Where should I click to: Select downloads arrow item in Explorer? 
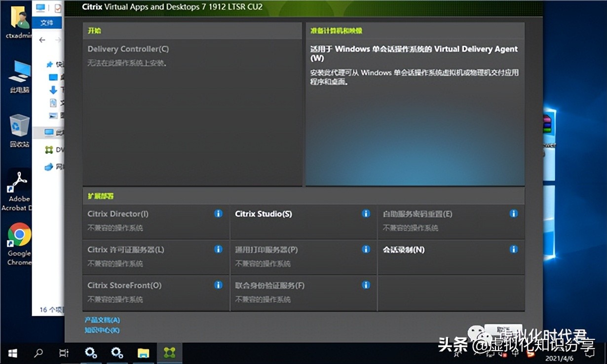pyautogui.click(x=53, y=90)
